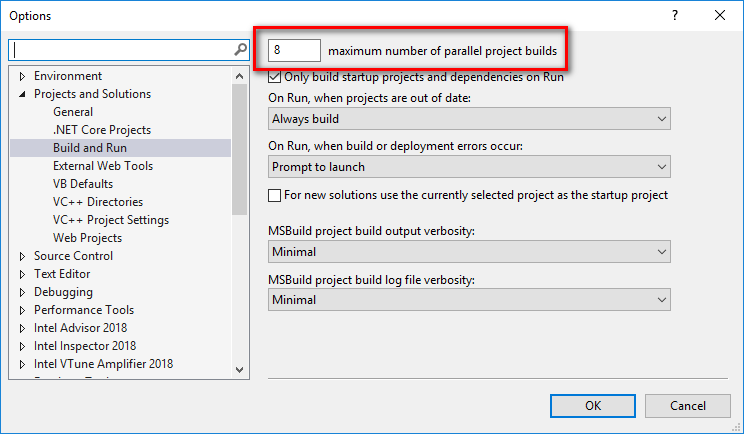Enable 'For new solutions' startup project checkbox
This screenshot has height=434, width=744.
(x=275, y=195)
